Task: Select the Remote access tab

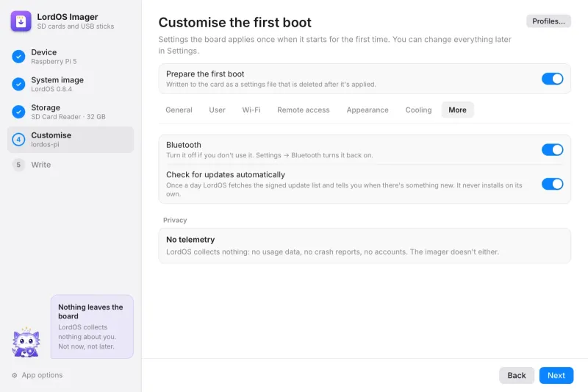Action: (x=304, y=110)
